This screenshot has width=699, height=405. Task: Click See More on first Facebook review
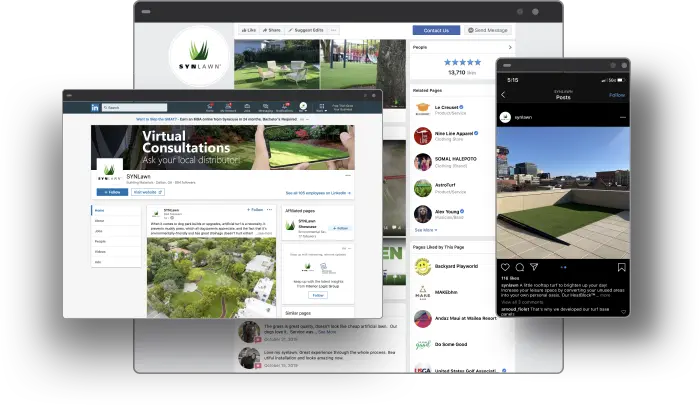[327, 332]
